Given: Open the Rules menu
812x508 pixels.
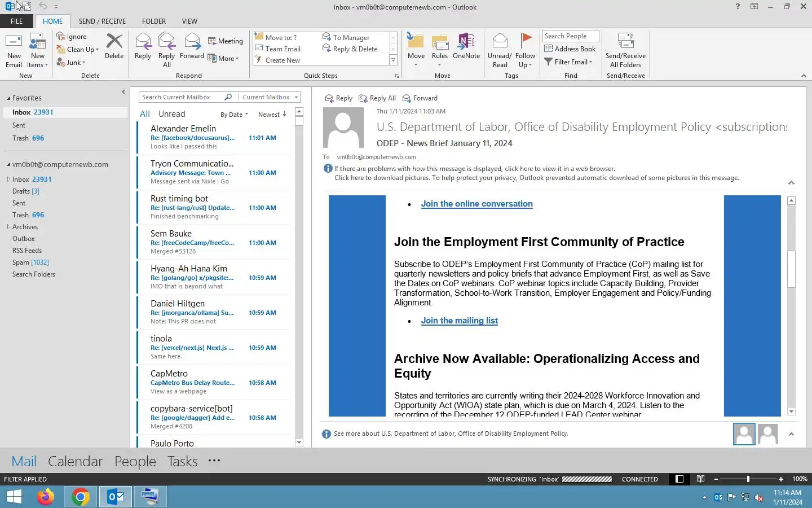Looking at the screenshot, I should coord(439,50).
